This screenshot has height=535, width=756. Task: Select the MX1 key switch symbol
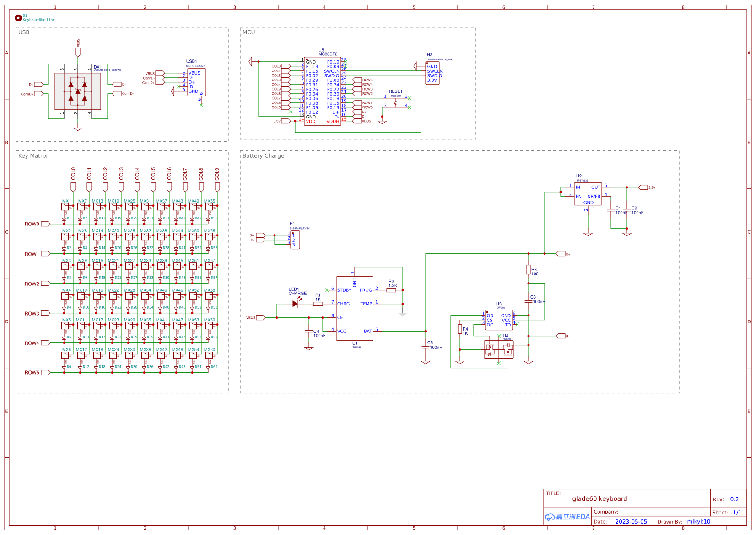[x=66, y=206]
